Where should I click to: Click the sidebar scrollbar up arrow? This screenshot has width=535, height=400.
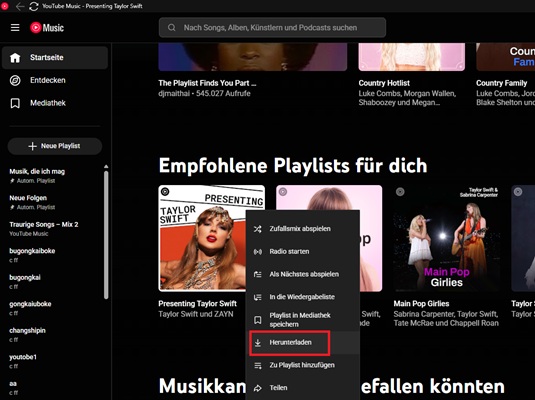[x=106, y=167]
